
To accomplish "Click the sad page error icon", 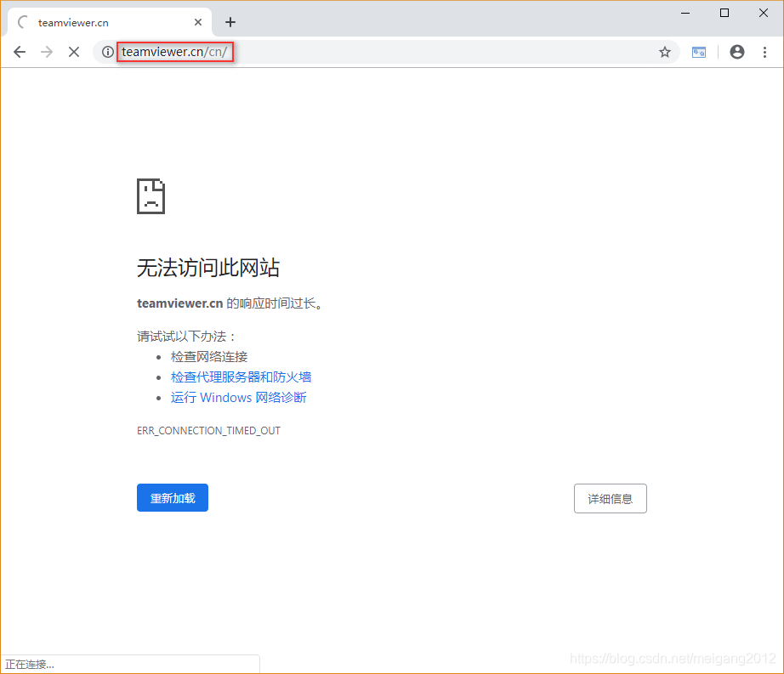I will (151, 196).
